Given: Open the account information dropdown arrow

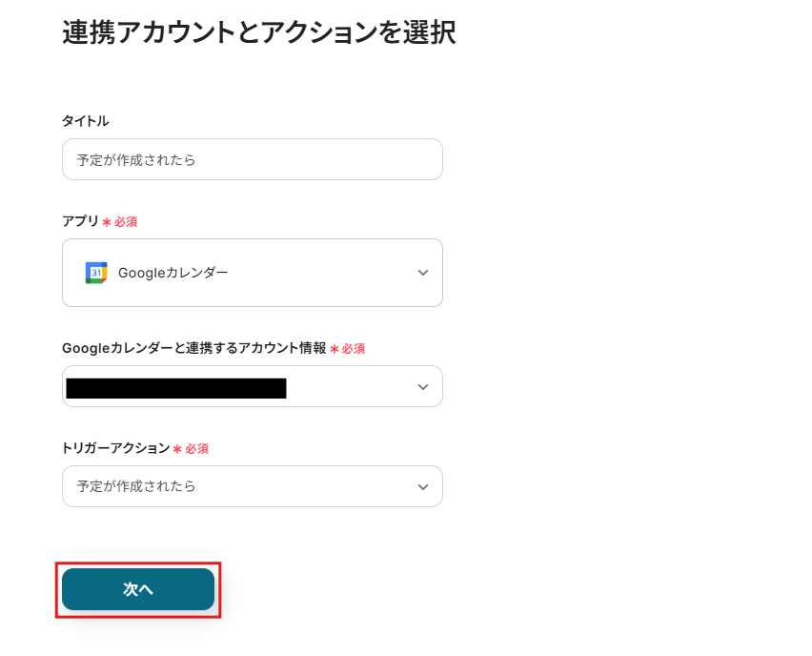Looking at the screenshot, I should pos(423,387).
